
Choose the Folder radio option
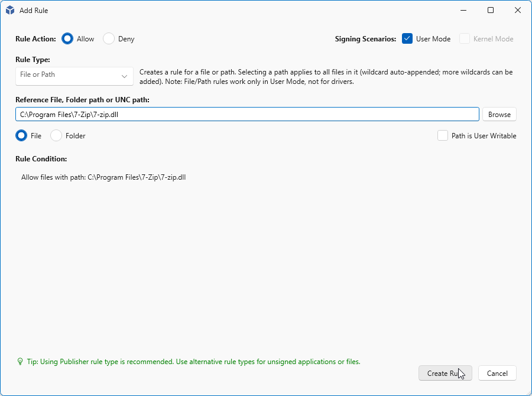[x=56, y=135]
